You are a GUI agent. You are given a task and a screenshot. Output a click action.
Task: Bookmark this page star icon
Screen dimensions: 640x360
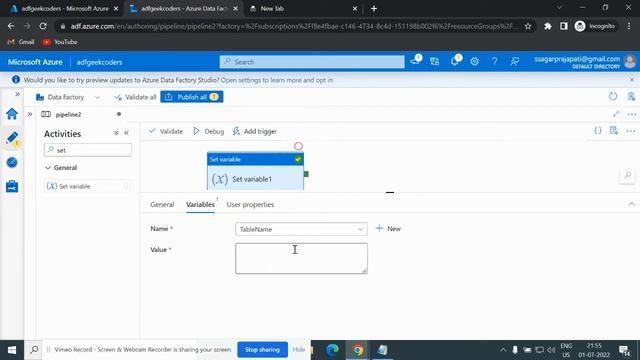coord(528,26)
